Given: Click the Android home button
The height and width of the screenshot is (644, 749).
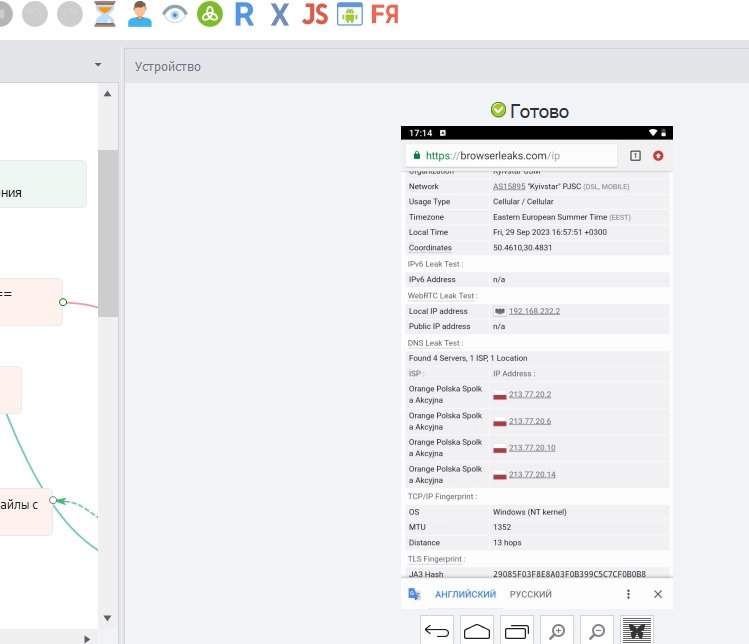Looking at the screenshot, I should (x=477, y=631).
